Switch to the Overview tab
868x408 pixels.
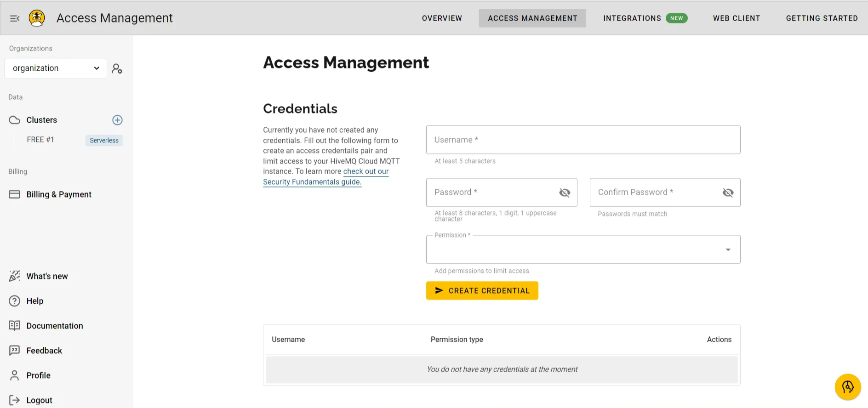[x=442, y=18]
